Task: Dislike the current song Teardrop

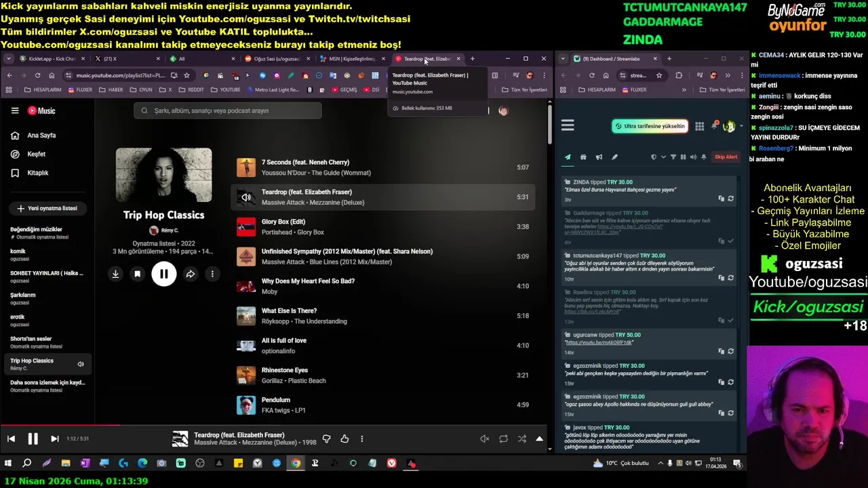Action: (326, 439)
